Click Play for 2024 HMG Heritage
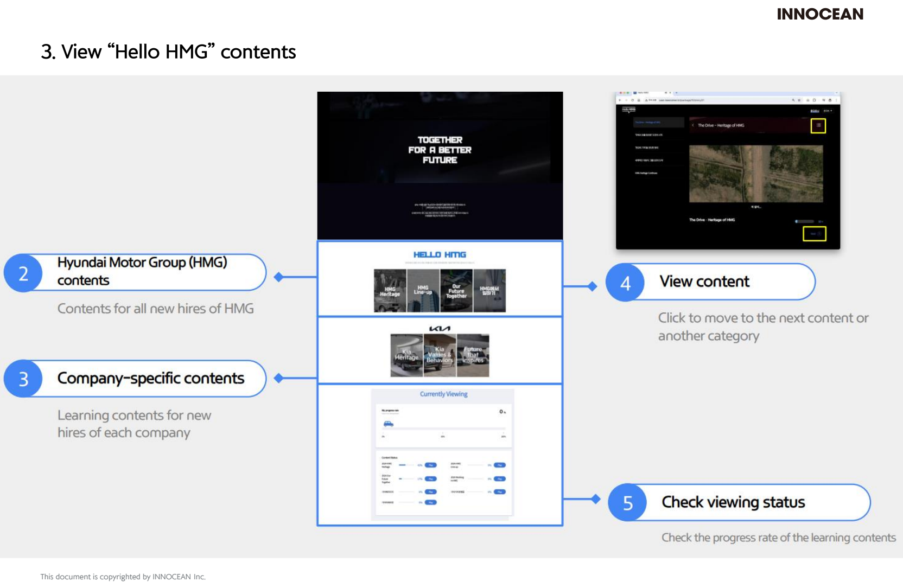Screen dimensions: 903x588 point(431,465)
